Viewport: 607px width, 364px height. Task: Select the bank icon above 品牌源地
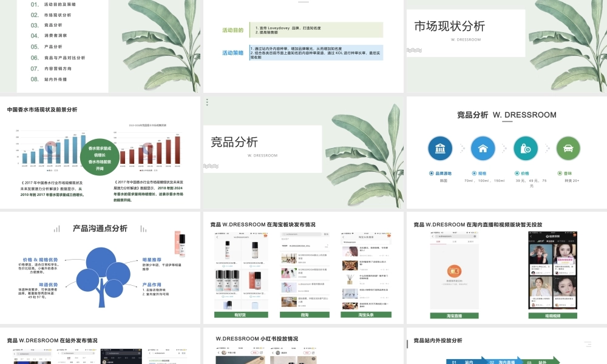point(440,148)
